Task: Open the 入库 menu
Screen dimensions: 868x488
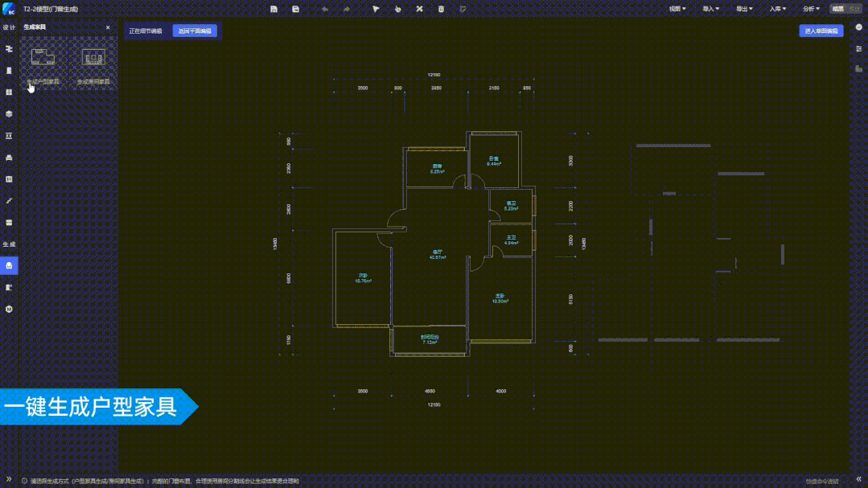Action: (x=777, y=9)
